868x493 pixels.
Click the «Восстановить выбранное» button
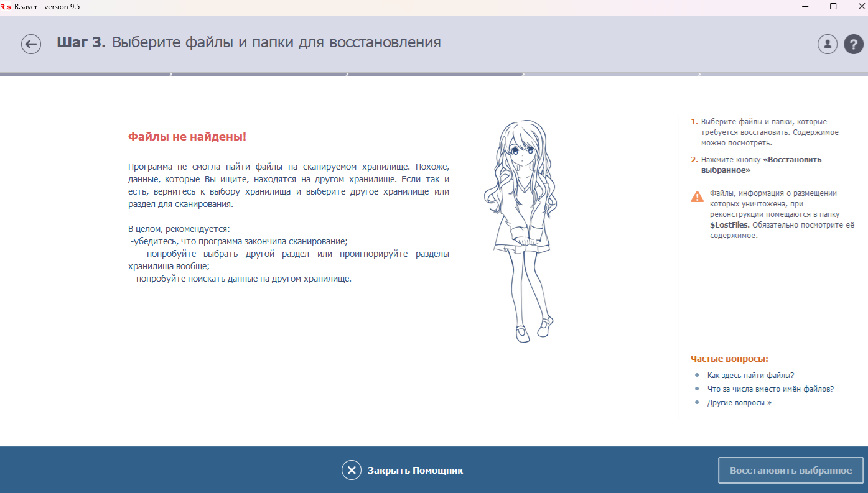791,471
